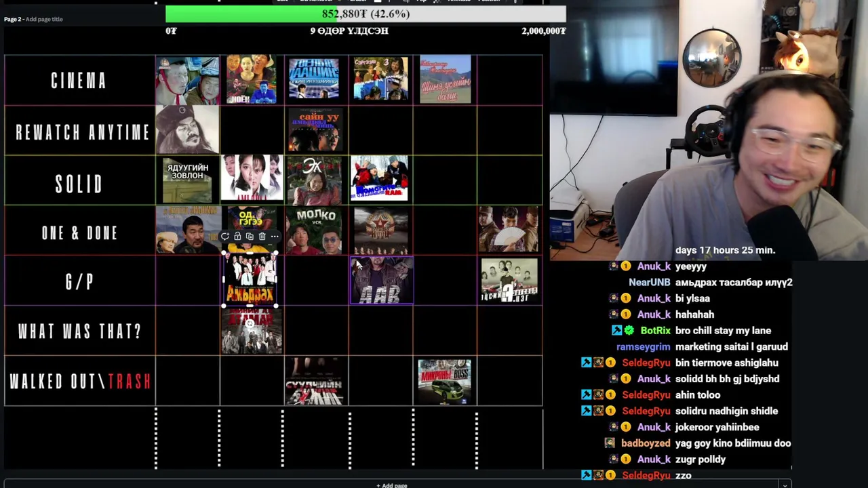Screen dimensions: 868x488
Task: Select the МОЛКО poster thumbnail
Action: pos(315,230)
